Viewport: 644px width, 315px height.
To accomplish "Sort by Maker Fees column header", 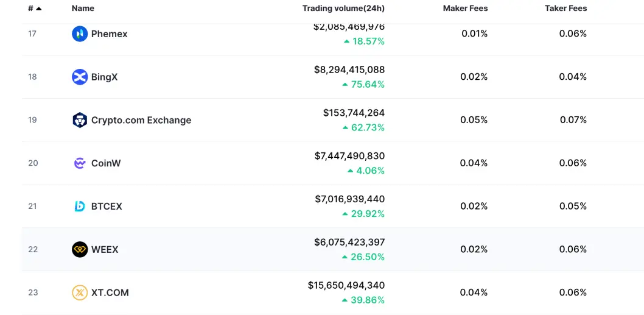I will pyautogui.click(x=465, y=8).
